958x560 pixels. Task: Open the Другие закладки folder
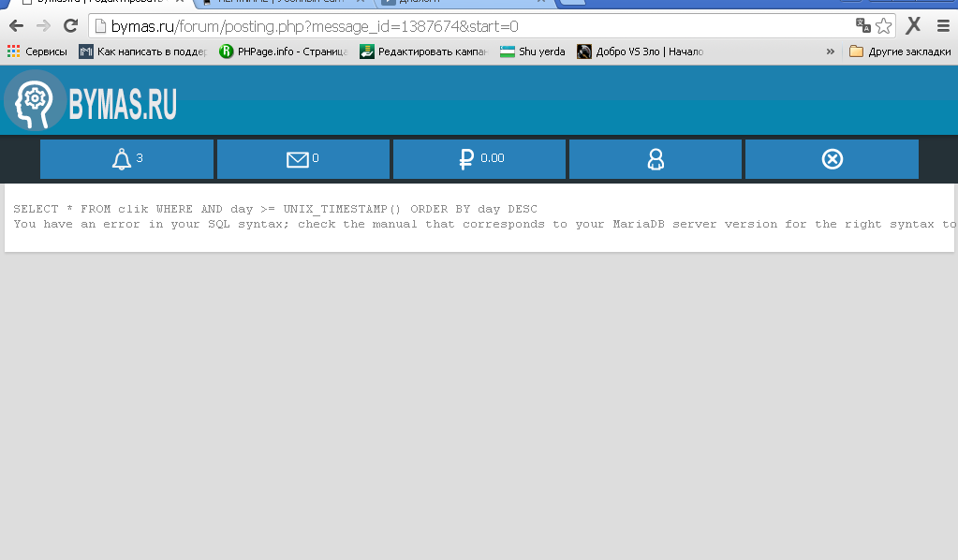pos(900,52)
